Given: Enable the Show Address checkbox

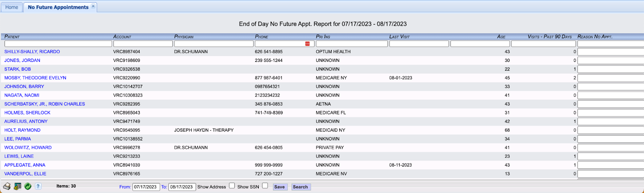Looking at the screenshot, I should coord(232,185).
